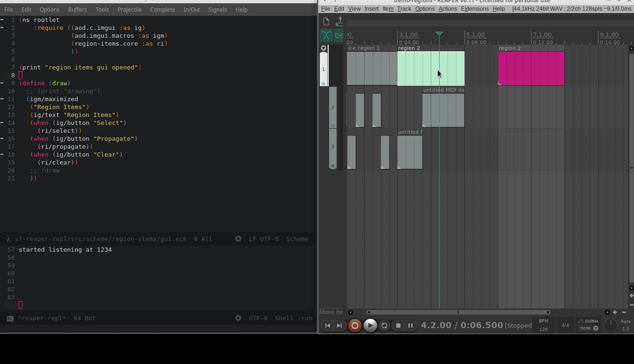634x364 pixels.
Task: Click the Play button in REAPER transport
Action: click(x=370, y=325)
